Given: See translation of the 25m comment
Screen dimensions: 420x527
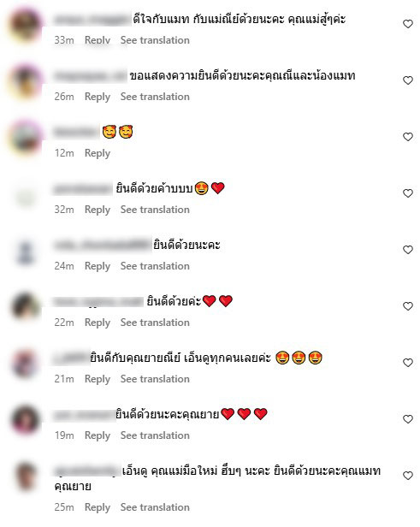Looking at the screenshot, I should point(155,507).
